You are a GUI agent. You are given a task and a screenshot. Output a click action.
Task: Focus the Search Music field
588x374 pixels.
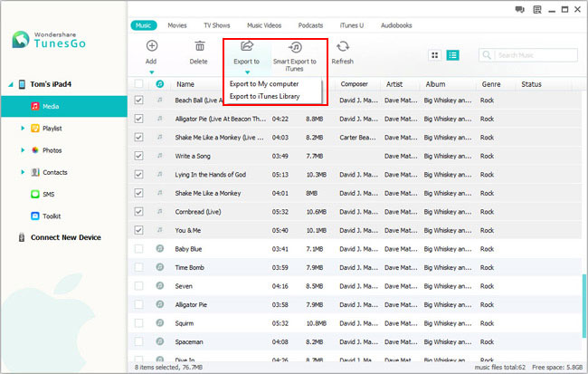528,55
